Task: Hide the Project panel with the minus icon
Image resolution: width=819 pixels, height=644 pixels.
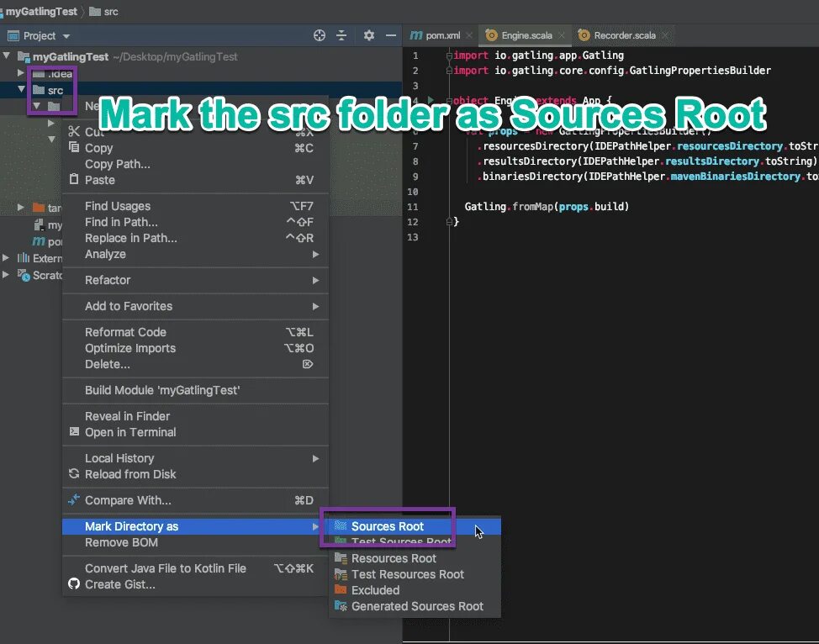Action: [392, 35]
